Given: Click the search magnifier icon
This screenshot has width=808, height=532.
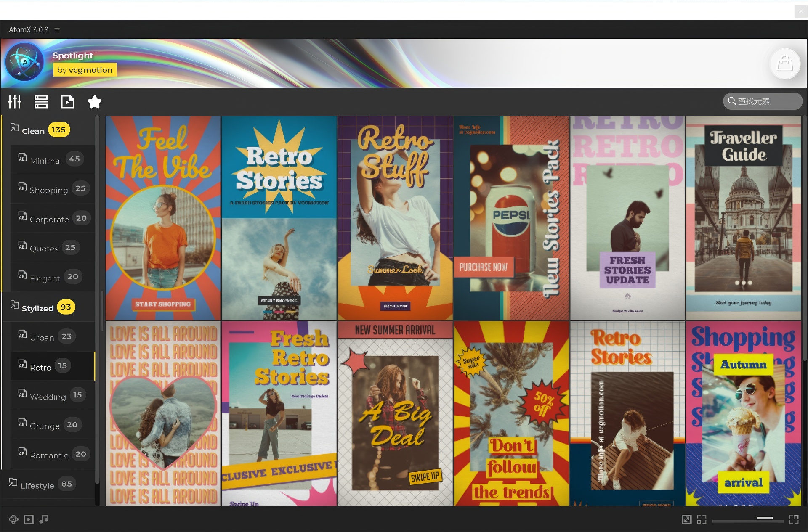Looking at the screenshot, I should (x=732, y=101).
